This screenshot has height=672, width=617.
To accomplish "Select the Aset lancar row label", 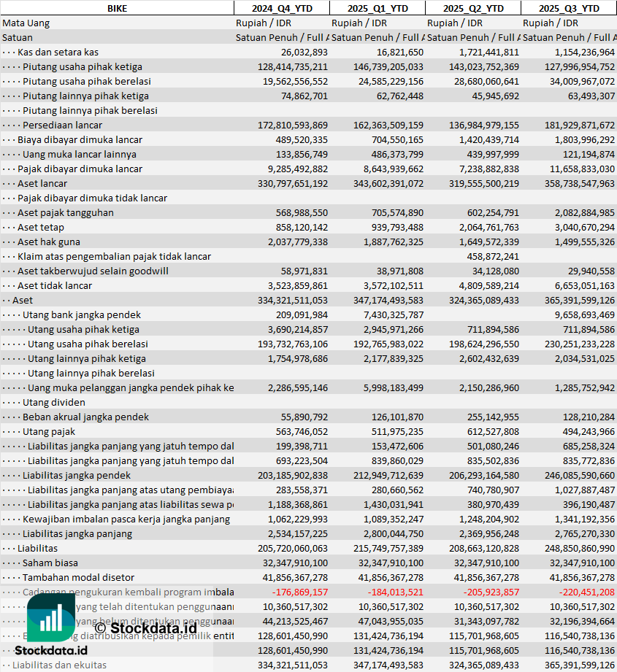I will pos(42,183).
